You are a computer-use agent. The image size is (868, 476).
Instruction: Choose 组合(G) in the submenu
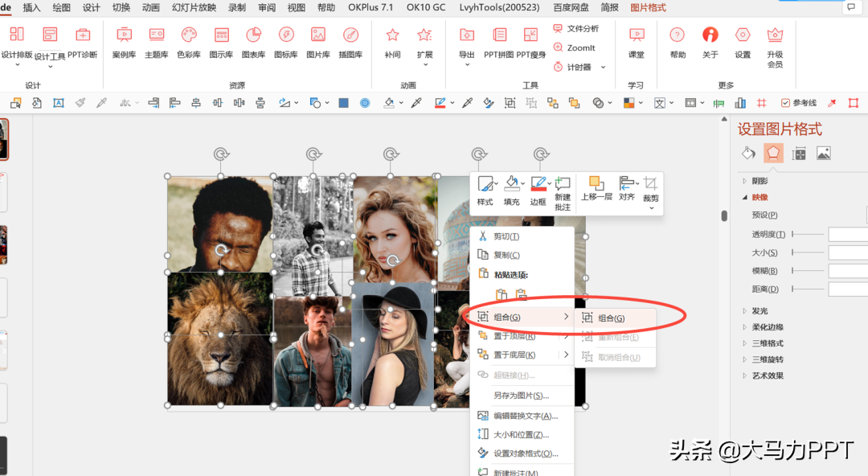[x=616, y=318]
